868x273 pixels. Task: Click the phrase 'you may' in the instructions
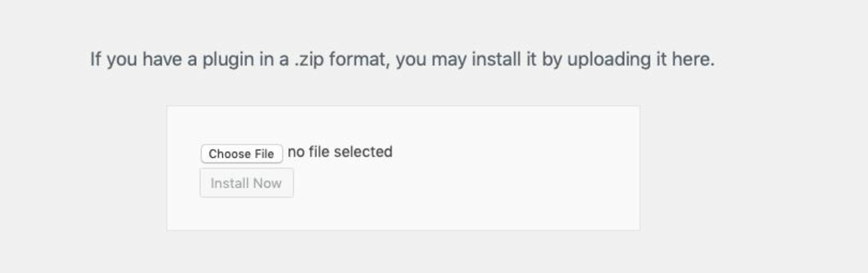tap(431, 59)
